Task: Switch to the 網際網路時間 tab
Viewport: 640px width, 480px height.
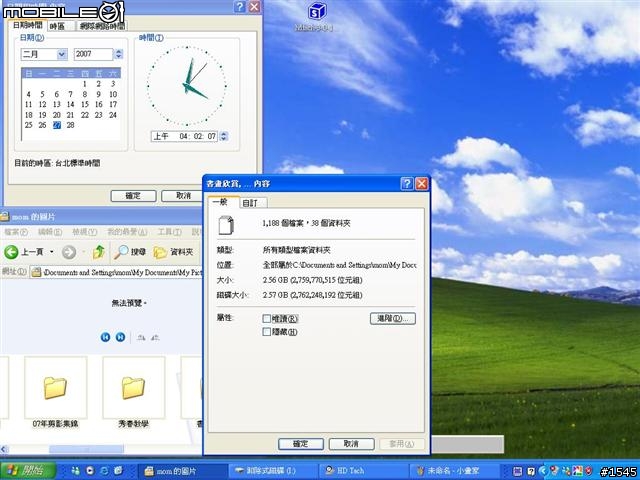Action: click(x=102, y=26)
